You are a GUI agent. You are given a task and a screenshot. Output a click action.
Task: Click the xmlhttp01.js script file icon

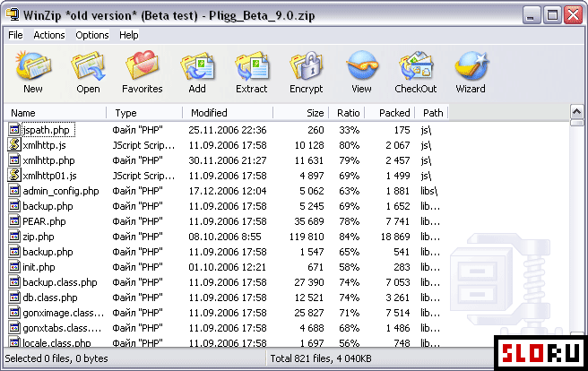click(x=14, y=176)
